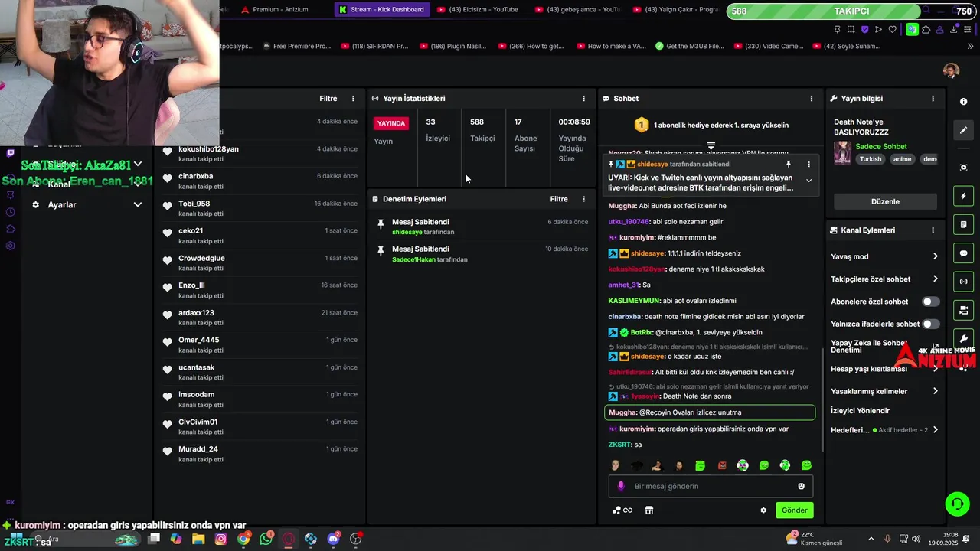Open the shop icon below message box
The image size is (980, 551).
point(649,510)
